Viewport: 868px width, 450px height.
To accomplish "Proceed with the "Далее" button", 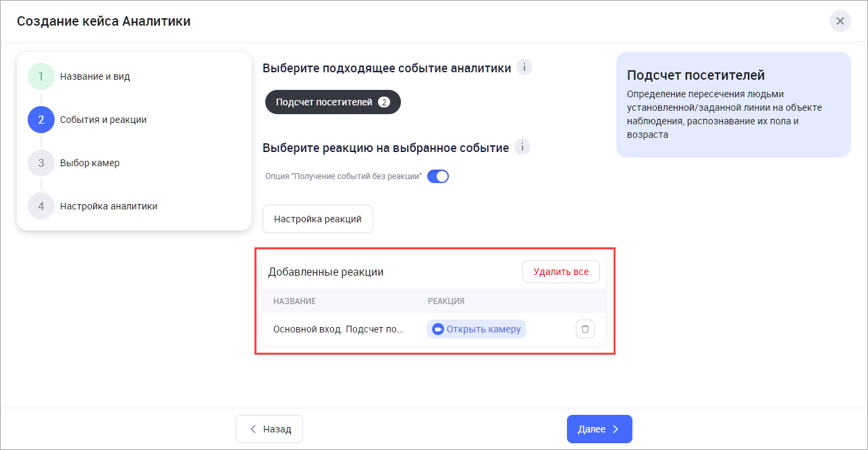I will click(x=599, y=429).
